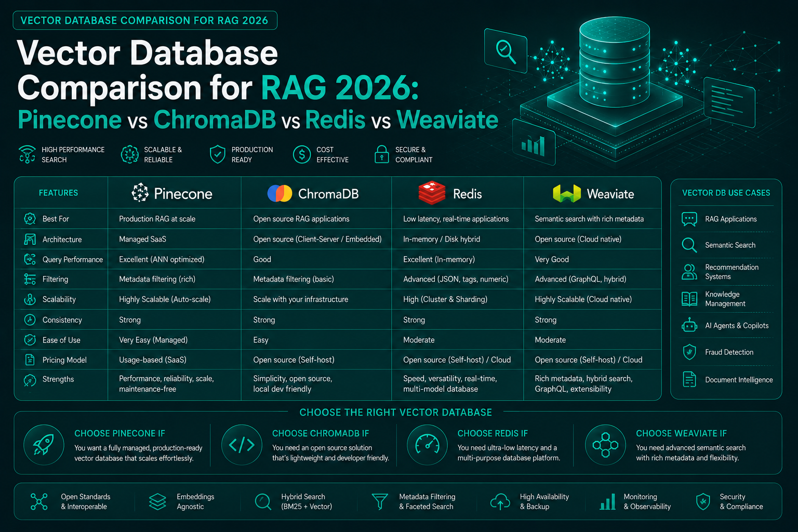Click the Open Standards & Interoperable icon
The height and width of the screenshot is (532, 798).
coord(39,501)
